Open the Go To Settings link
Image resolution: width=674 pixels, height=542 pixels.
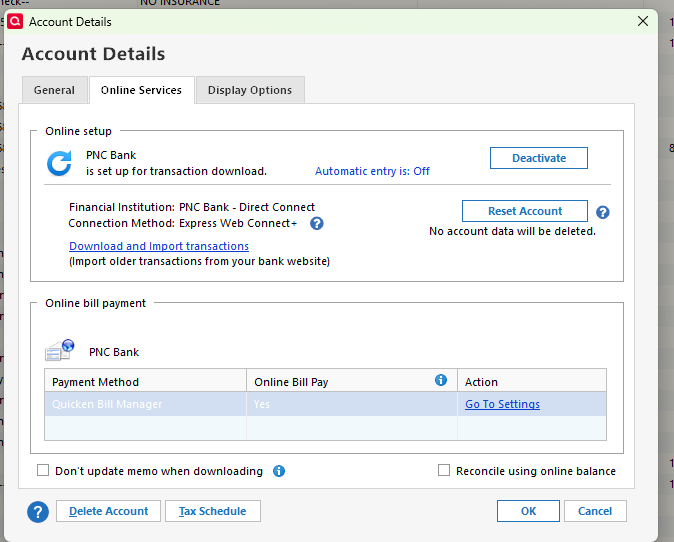point(502,404)
